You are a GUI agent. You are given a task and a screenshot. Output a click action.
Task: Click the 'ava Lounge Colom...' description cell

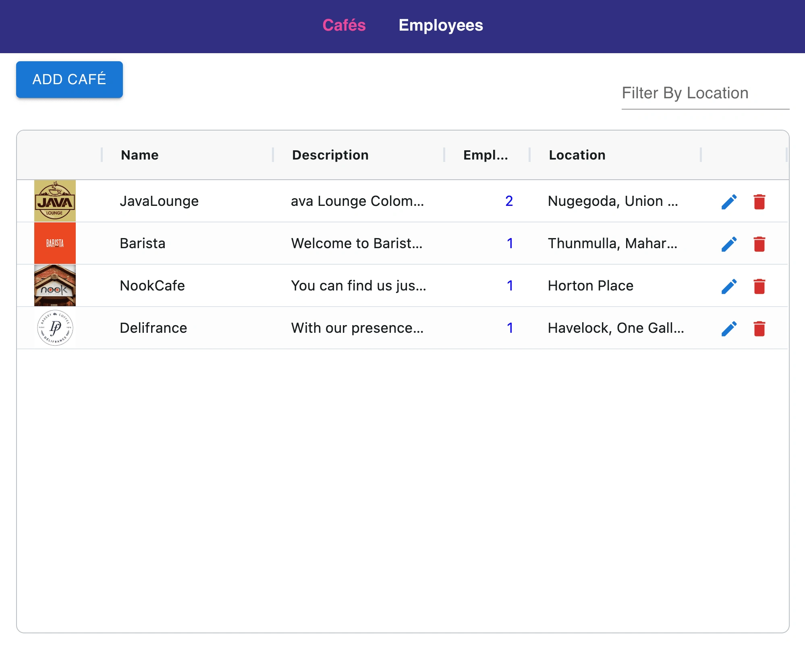click(x=357, y=201)
